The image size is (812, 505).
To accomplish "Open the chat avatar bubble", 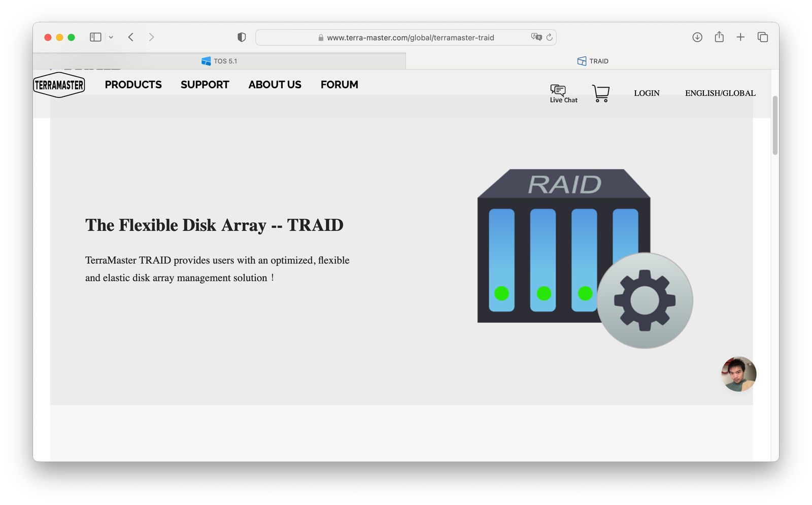I will click(739, 374).
